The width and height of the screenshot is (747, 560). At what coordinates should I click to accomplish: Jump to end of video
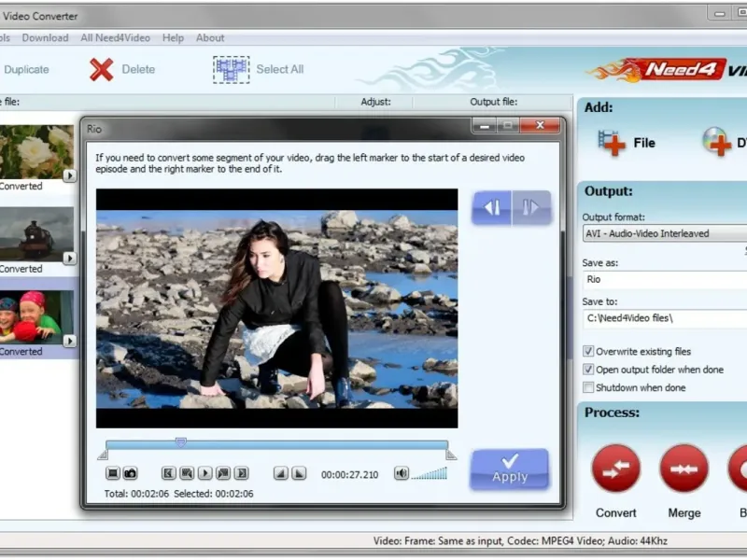242,473
